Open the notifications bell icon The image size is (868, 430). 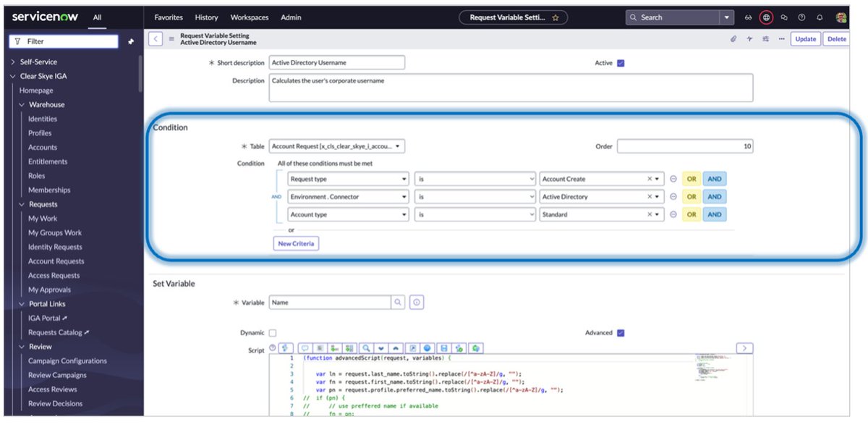(x=820, y=17)
